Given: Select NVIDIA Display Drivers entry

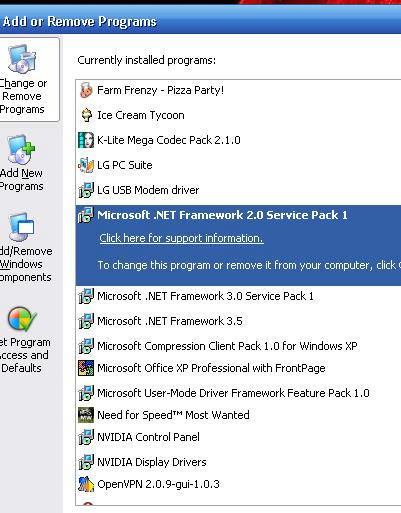Looking at the screenshot, I should click(238, 462).
